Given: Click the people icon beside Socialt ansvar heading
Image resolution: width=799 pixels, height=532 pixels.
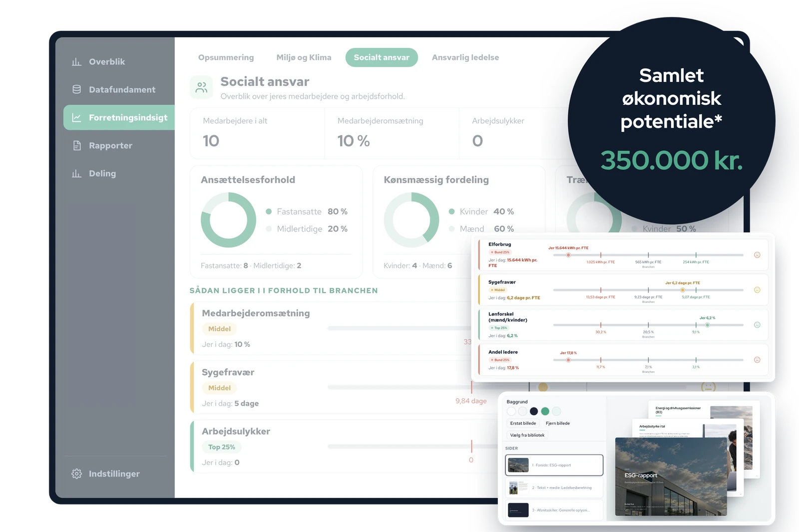Looking at the screenshot, I should click(202, 87).
